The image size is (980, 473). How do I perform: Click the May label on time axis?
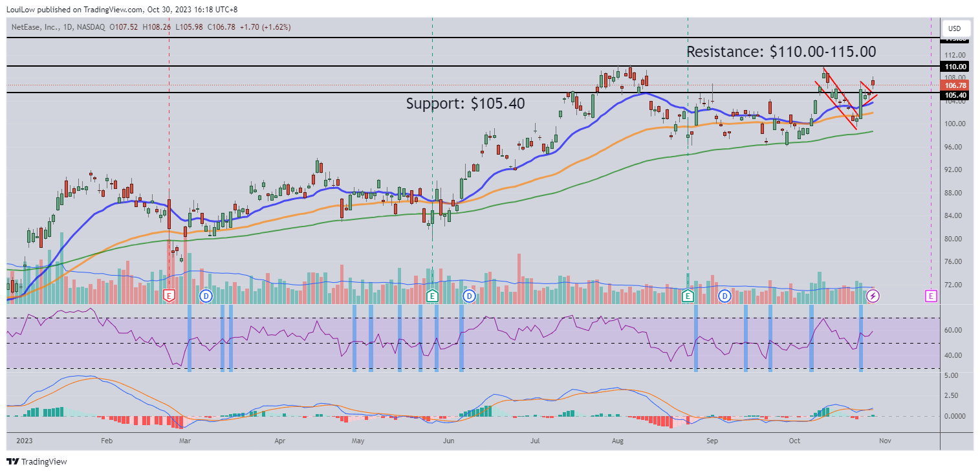[x=358, y=441]
